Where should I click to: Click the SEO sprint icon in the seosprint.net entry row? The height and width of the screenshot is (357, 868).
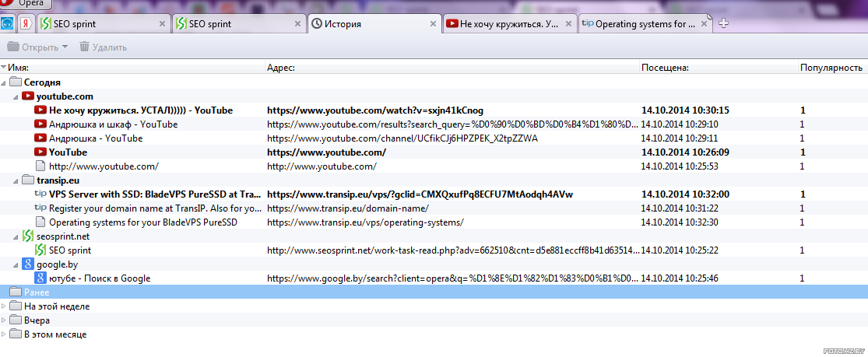[40, 250]
